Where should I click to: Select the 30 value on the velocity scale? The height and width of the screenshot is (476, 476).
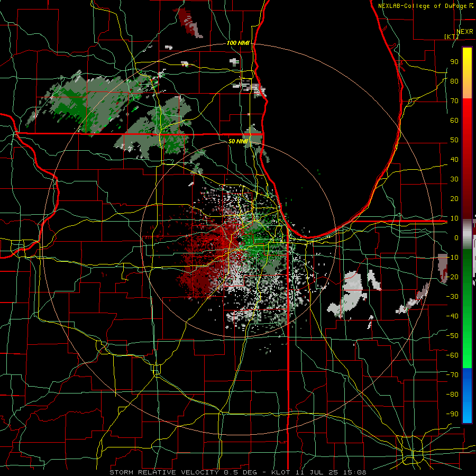tap(454, 179)
